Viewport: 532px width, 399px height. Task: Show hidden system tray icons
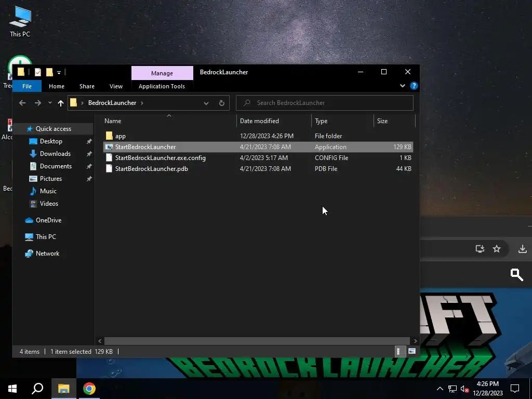pyautogui.click(x=440, y=389)
